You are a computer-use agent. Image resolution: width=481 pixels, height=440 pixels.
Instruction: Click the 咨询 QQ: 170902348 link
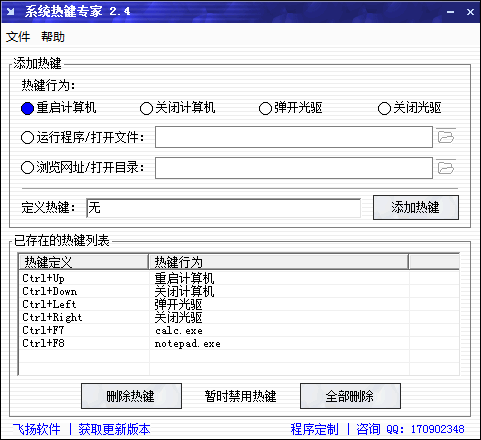[x=410, y=429]
